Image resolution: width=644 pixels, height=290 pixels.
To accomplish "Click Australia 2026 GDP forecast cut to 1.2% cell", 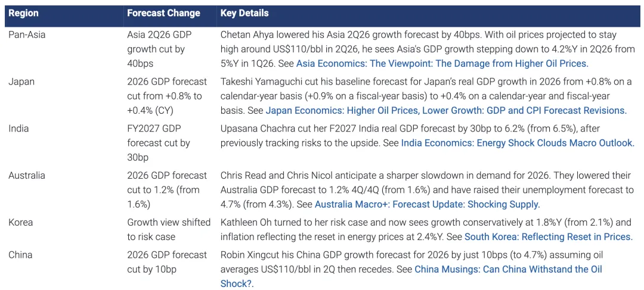I will click(x=167, y=190).
